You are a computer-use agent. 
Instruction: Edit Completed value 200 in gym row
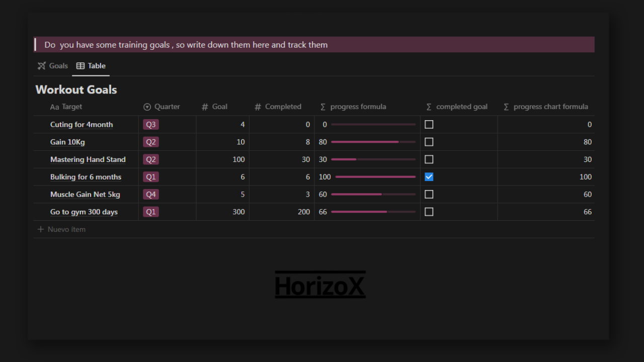click(304, 212)
